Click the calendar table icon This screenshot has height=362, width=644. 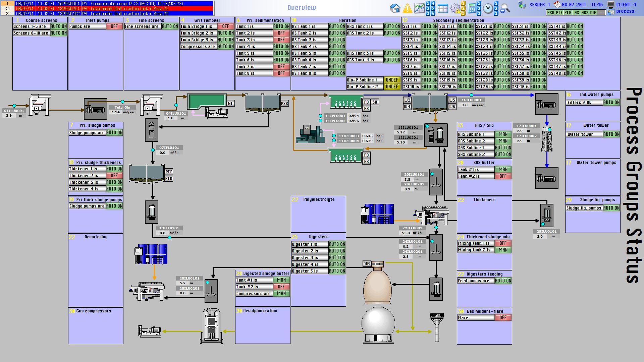(443, 9)
